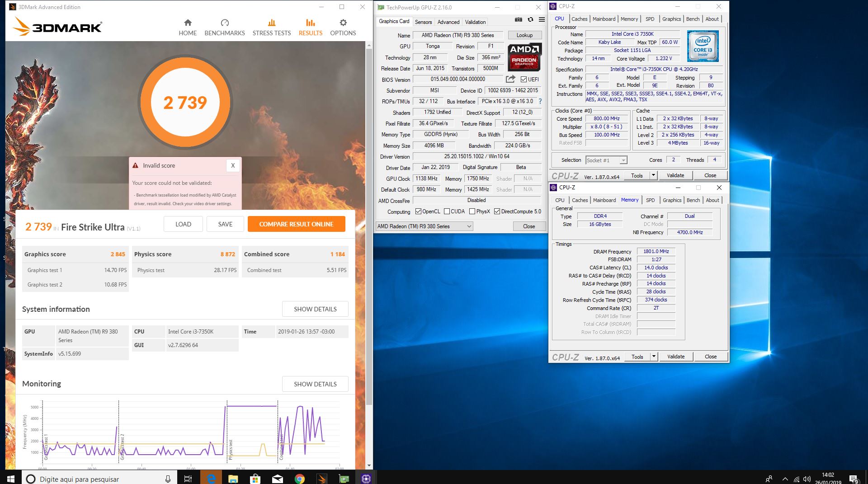
Task: Open Mainboard tab in CPU-Z processor window
Action: coord(604,19)
